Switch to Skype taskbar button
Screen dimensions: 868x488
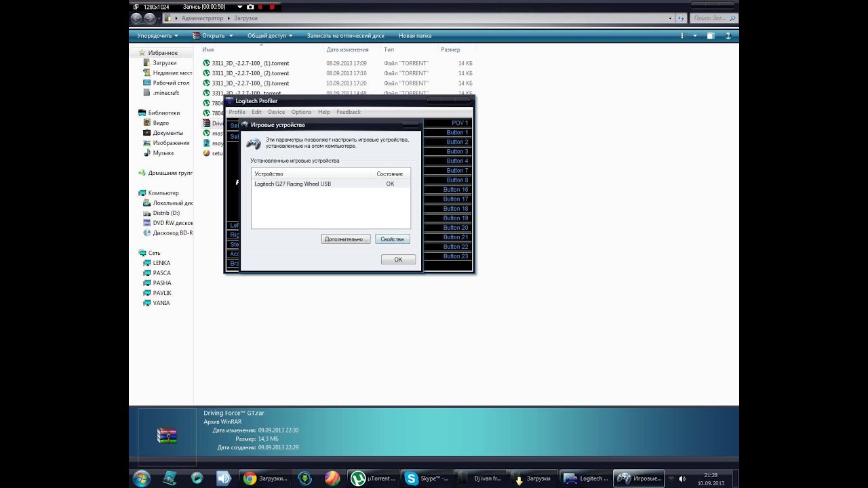pyautogui.click(x=426, y=478)
